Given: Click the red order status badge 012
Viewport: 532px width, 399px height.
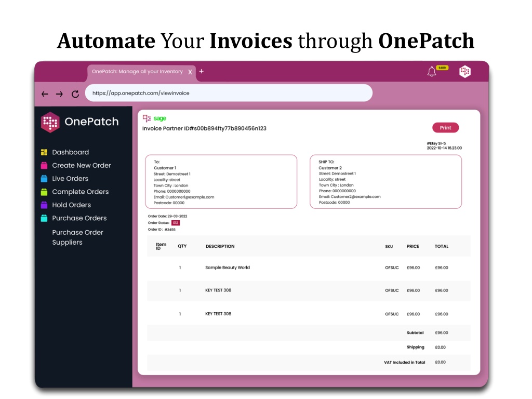Looking at the screenshot, I should tap(176, 223).
